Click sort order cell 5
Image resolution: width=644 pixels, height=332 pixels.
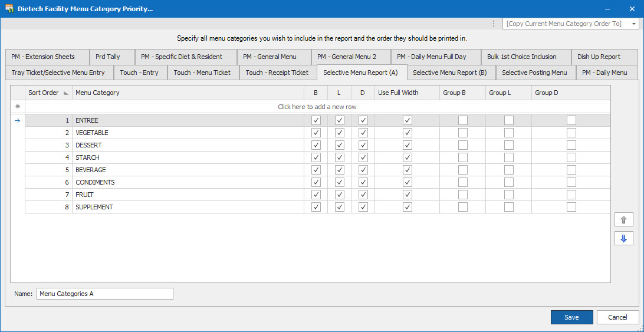tap(48, 170)
